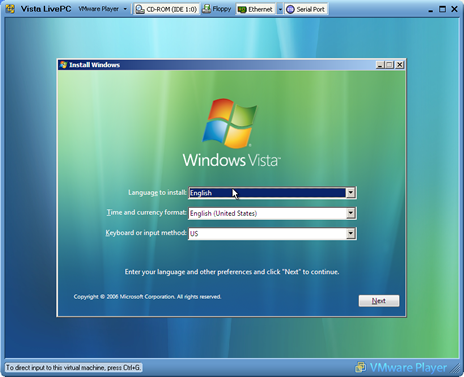Click the VMware window resize grip
Viewport: 464px width, 377px height.
tap(455, 368)
